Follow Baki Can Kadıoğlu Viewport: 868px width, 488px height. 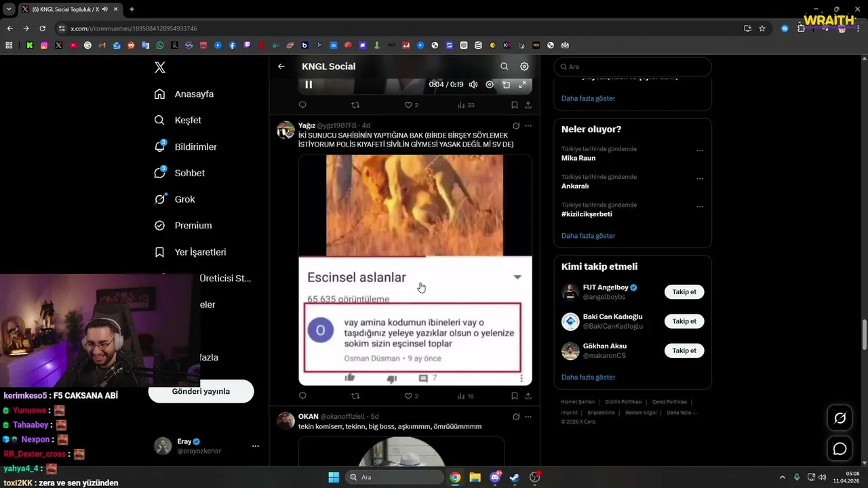tap(684, 321)
